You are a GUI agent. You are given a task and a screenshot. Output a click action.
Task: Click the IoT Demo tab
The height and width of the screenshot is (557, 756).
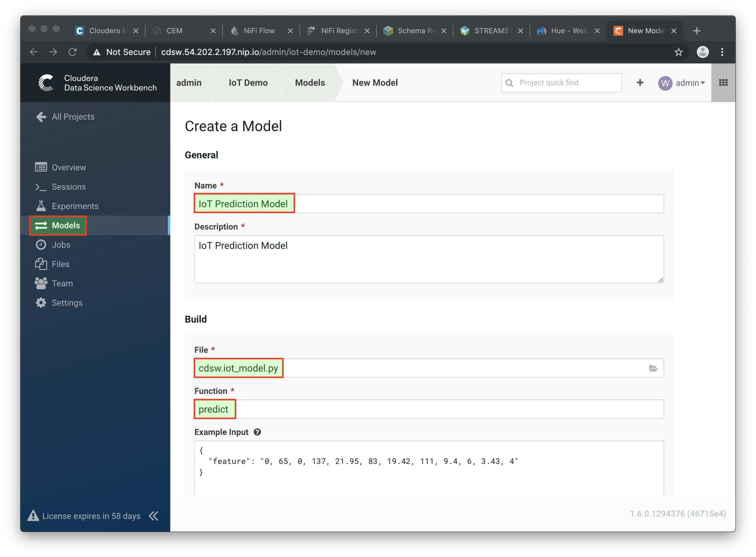(248, 82)
